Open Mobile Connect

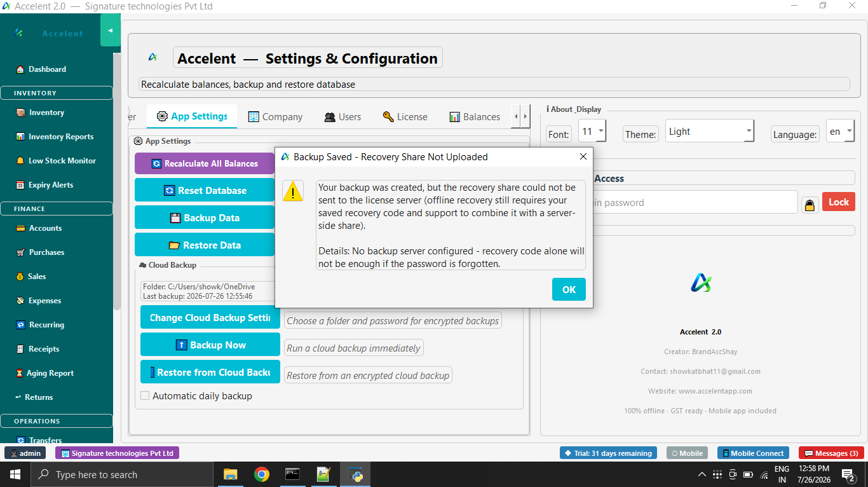(753, 453)
